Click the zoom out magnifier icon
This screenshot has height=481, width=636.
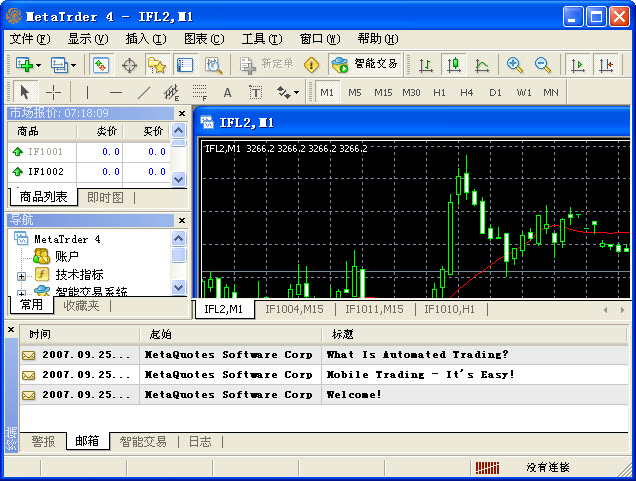(543, 65)
